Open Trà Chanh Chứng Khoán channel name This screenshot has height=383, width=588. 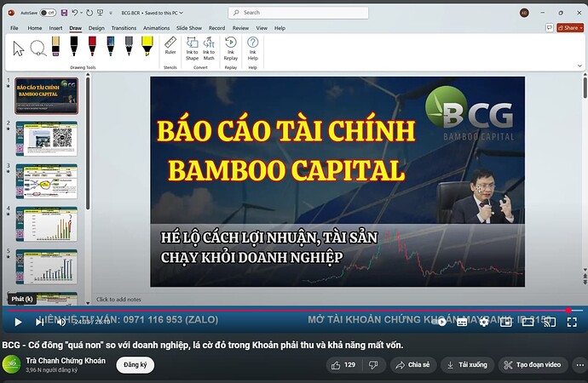66,361
